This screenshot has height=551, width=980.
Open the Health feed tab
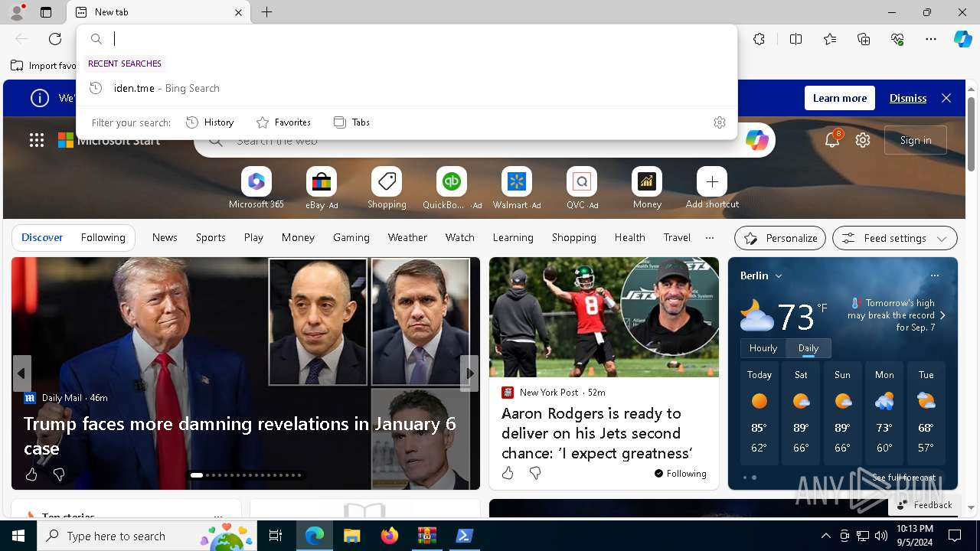629,237
